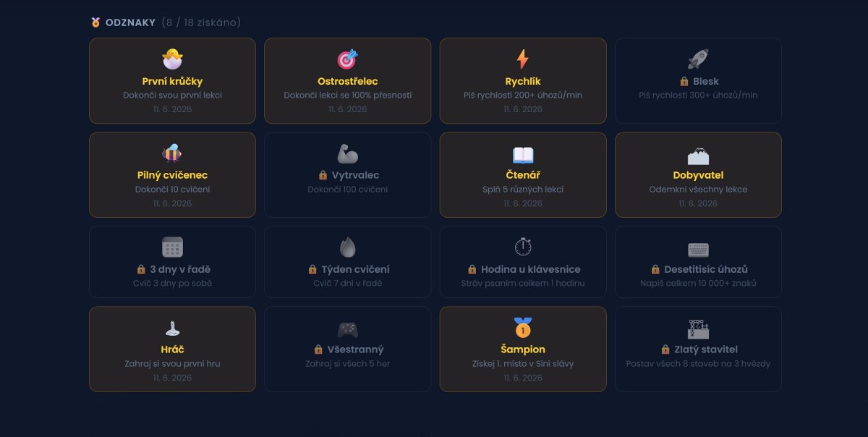Click the lightning bolt icon on Rychlík
Screen dimensions: 868x437
click(523, 59)
